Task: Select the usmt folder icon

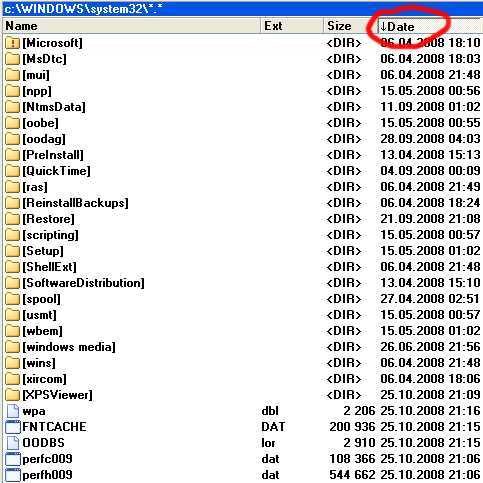Action: (13, 315)
